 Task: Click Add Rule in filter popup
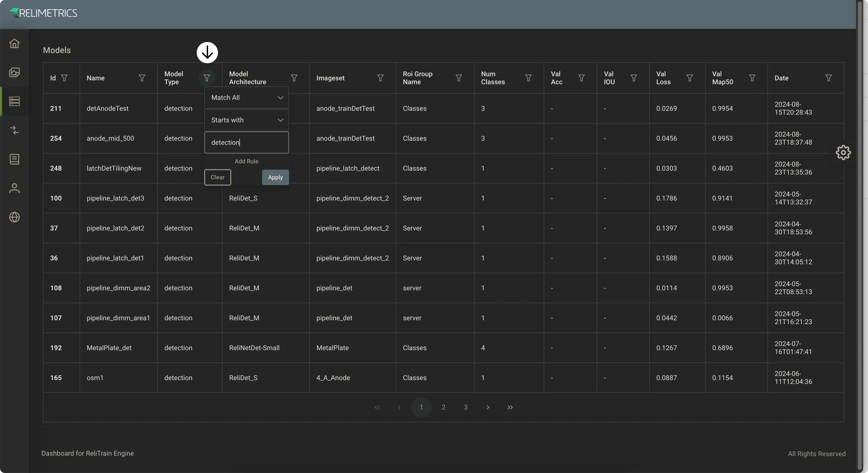pyautogui.click(x=247, y=161)
